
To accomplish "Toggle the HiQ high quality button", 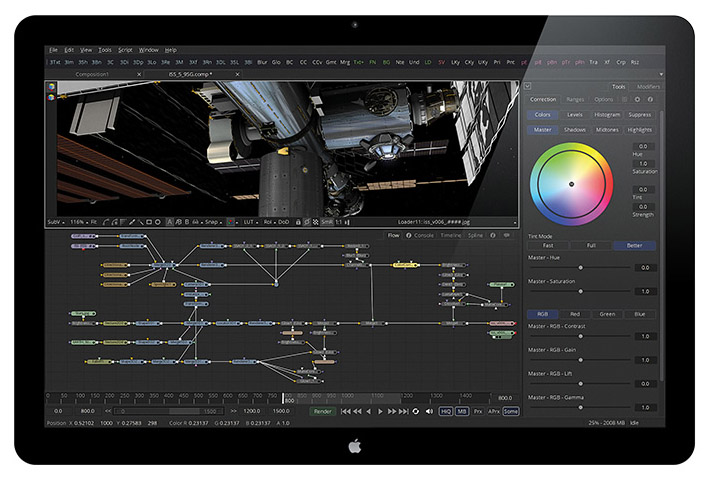I will 446,411.
